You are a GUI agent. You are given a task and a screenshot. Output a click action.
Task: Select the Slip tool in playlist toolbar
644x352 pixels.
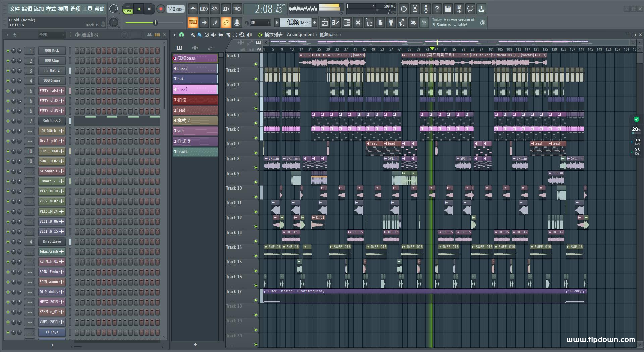click(221, 35)
